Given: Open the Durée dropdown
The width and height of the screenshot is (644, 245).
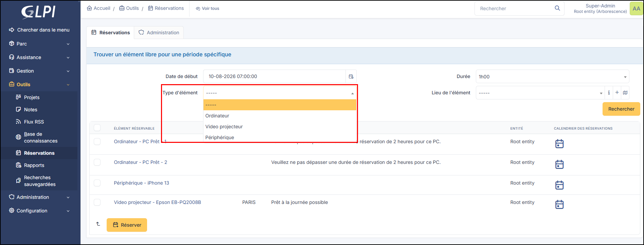Looking at the screenshot, I should 552,76.
